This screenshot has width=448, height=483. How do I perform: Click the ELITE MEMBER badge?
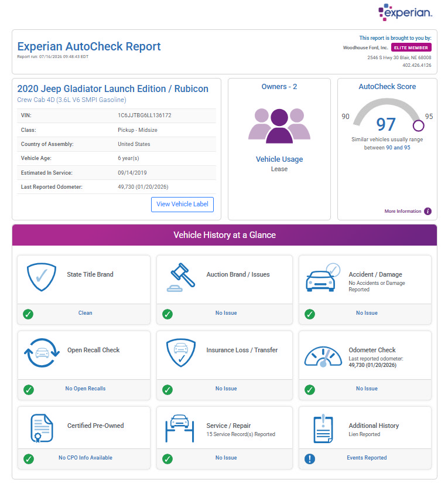[x=411, y=47]
